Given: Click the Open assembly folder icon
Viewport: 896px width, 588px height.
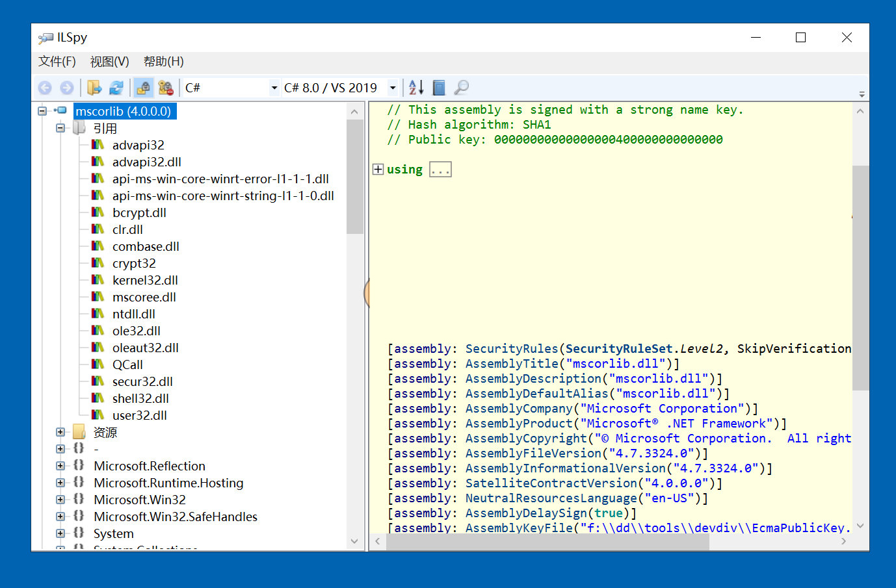Looking at the screenshot, I should tap(94, 88).
